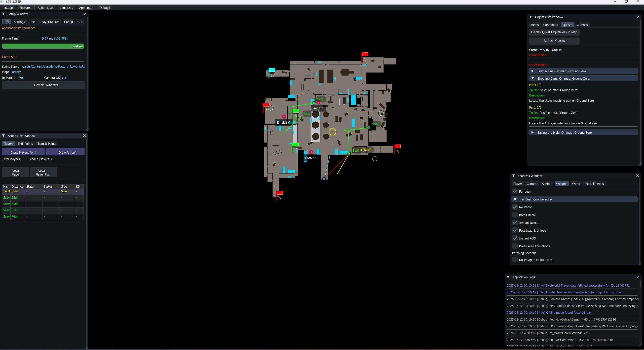Viewport: 644px width, 350px height.
Task: Disable the No Recoil checkbox
Action: 515,207
